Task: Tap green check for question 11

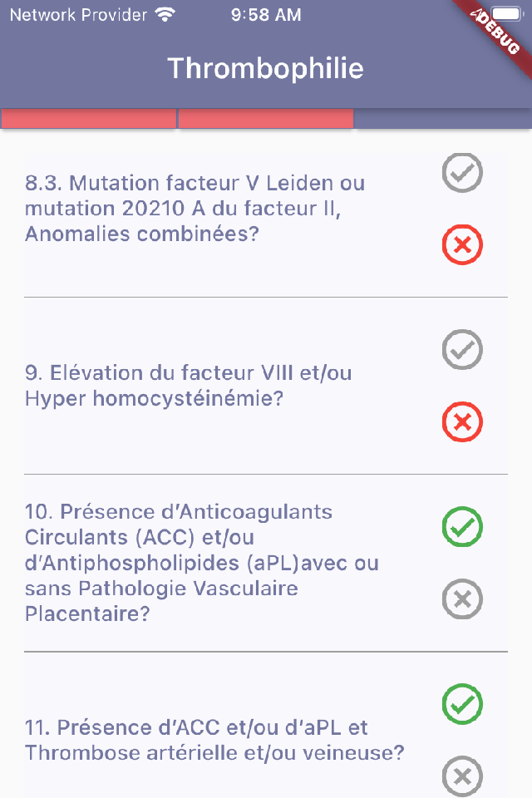Action: point(463,703)
